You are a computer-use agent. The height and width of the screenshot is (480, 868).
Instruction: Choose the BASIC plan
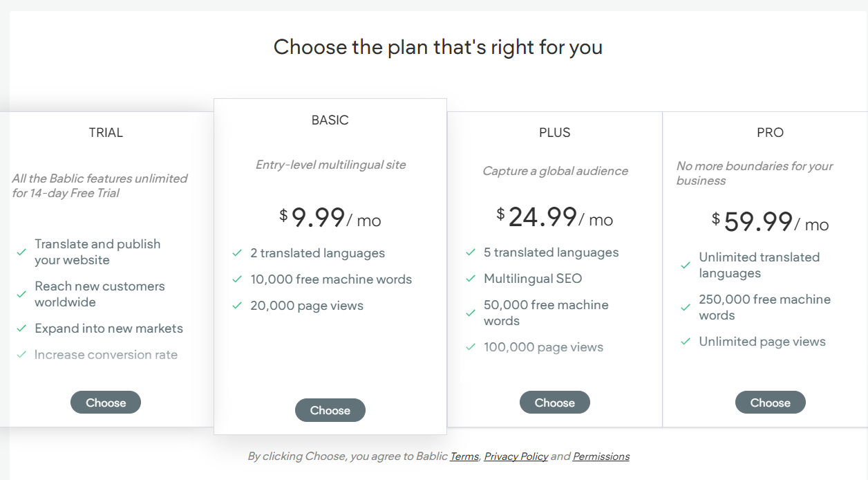click(x=330, y=410)
